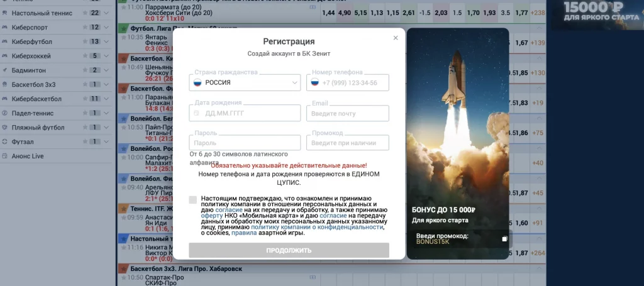This screenshot has height=286, width=644.
Task: Focus the password input field
Action: coord(245,143)
